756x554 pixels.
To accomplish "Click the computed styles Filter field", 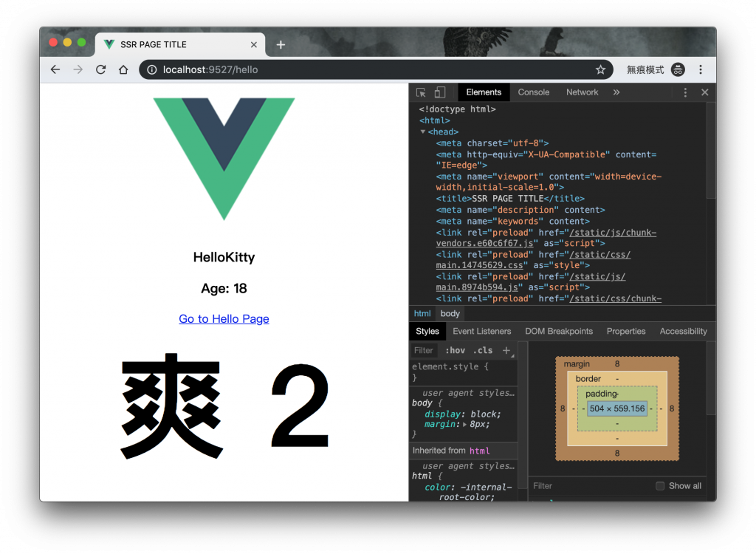I will point(591,486).
